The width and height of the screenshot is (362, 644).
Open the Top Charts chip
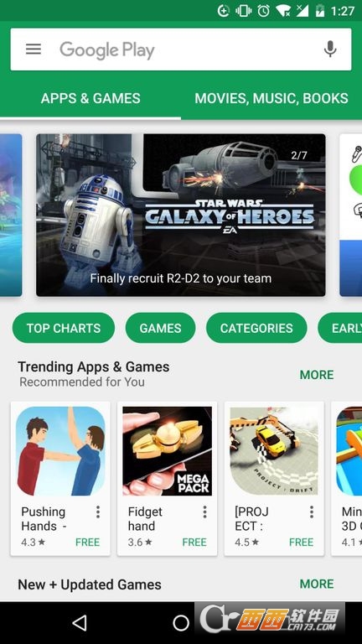[x=64, y=328]
